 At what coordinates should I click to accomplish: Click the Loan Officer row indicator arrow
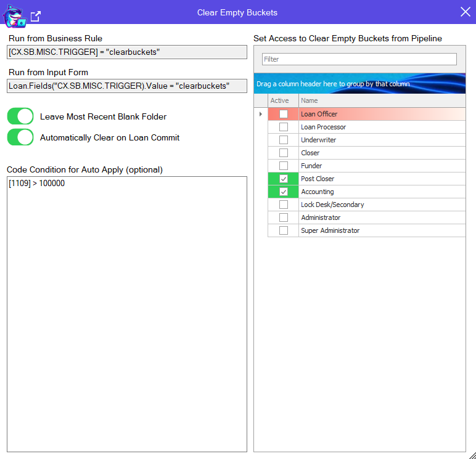coord(261,114)
